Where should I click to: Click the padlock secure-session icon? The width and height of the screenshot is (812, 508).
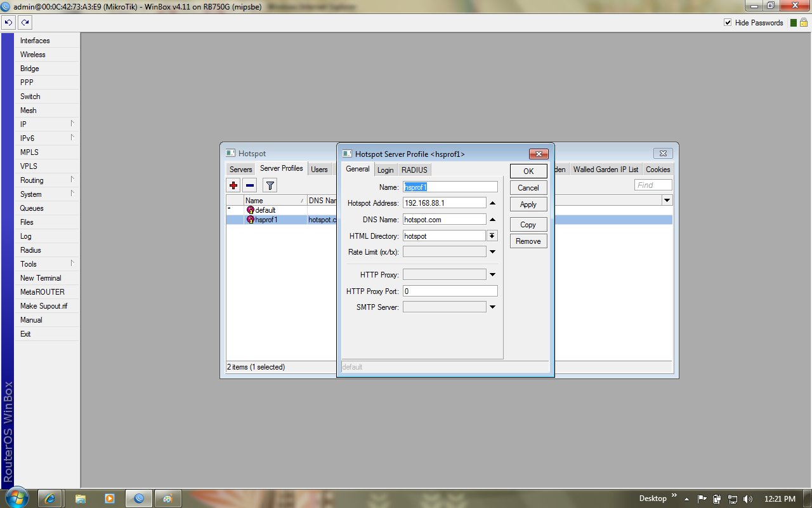click(x=804, y=23)
